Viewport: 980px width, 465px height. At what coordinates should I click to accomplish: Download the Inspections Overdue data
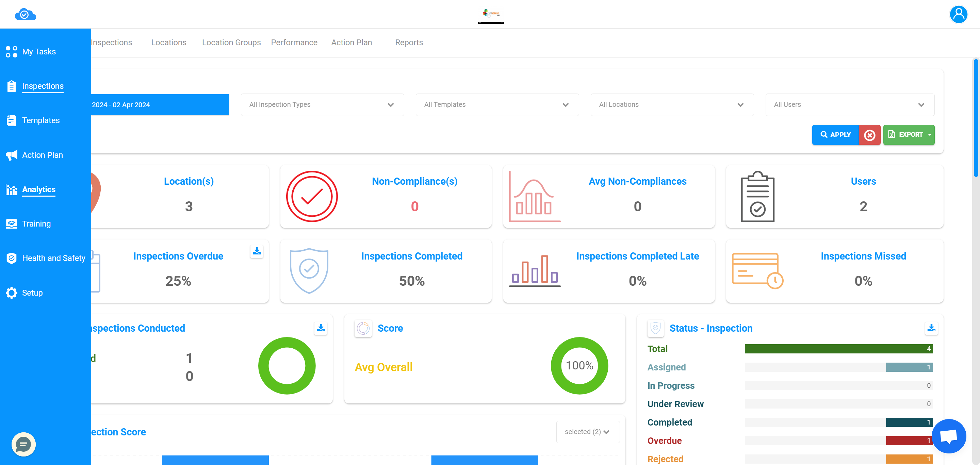click(x=257, y=251)
